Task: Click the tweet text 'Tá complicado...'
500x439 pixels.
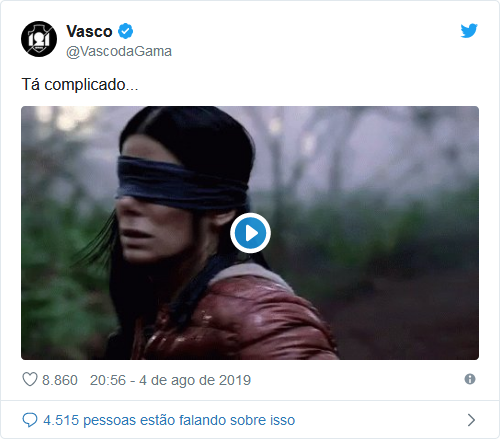Action: (80, 84)
